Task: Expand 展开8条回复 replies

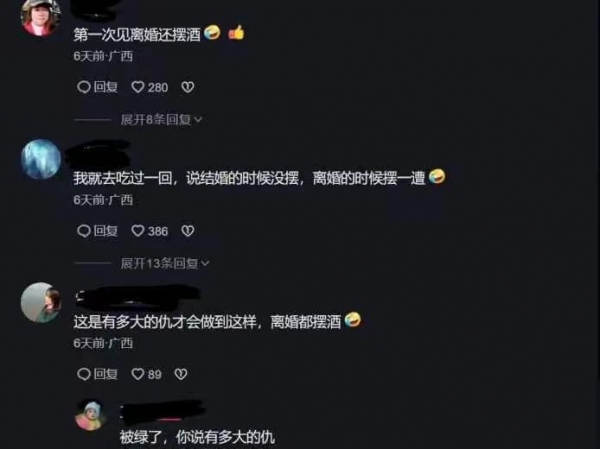Action: (161, 120)
